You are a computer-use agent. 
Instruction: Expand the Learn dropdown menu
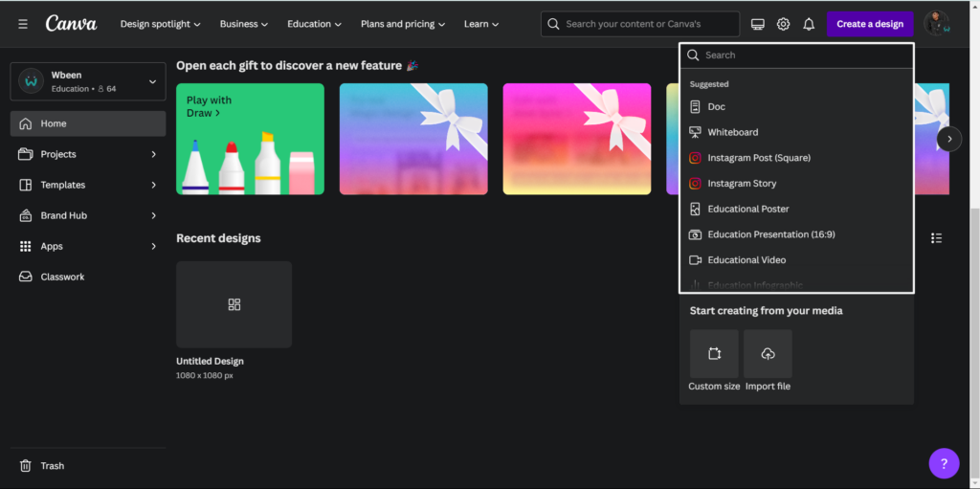481,24
